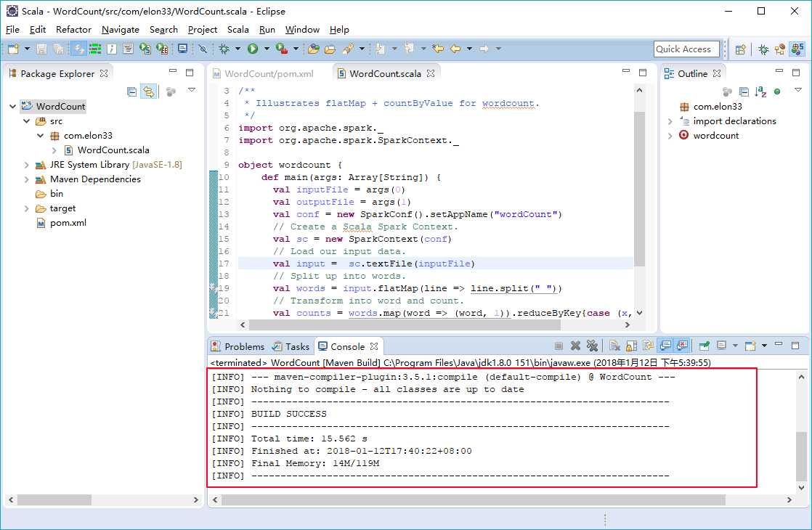Toggle Link with Editor in Package Explorer

tap(149, 91)
